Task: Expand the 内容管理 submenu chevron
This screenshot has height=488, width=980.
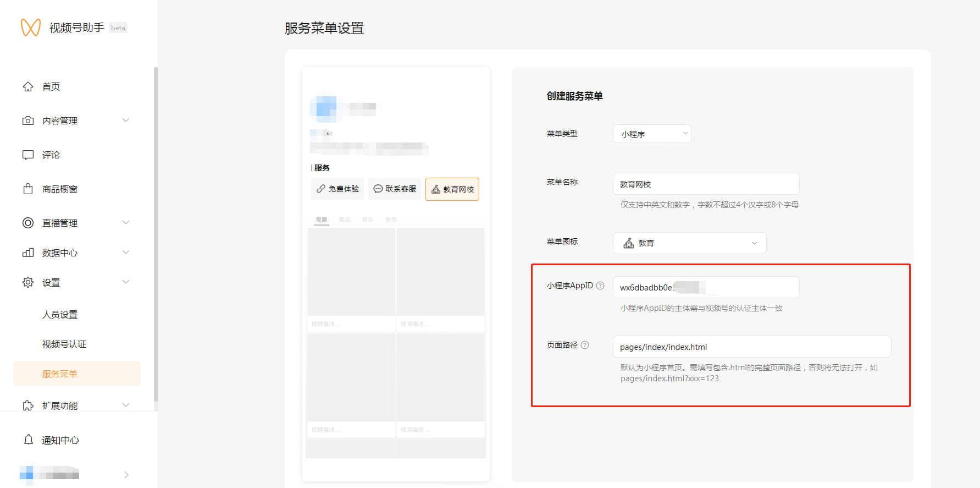Action: point(126,120)
